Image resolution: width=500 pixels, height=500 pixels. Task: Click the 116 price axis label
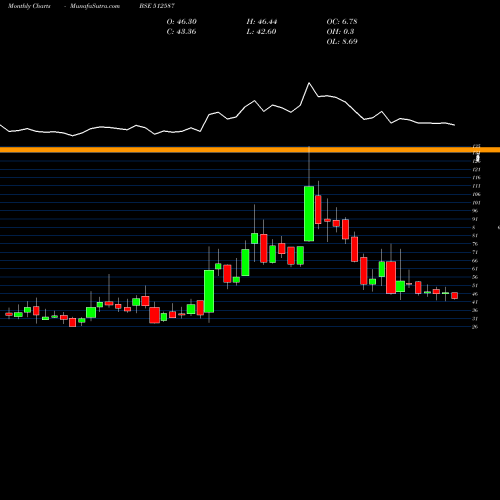tap(476, 178)
